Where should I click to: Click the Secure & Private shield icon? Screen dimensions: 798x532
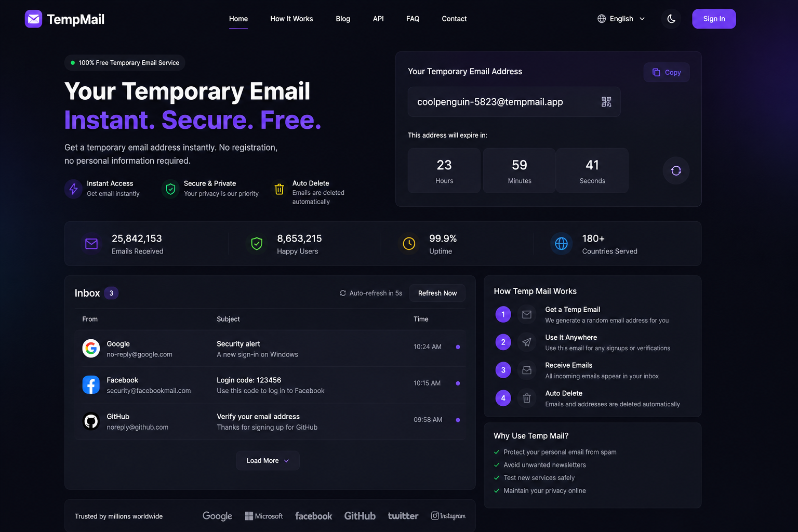click(170, 189)
